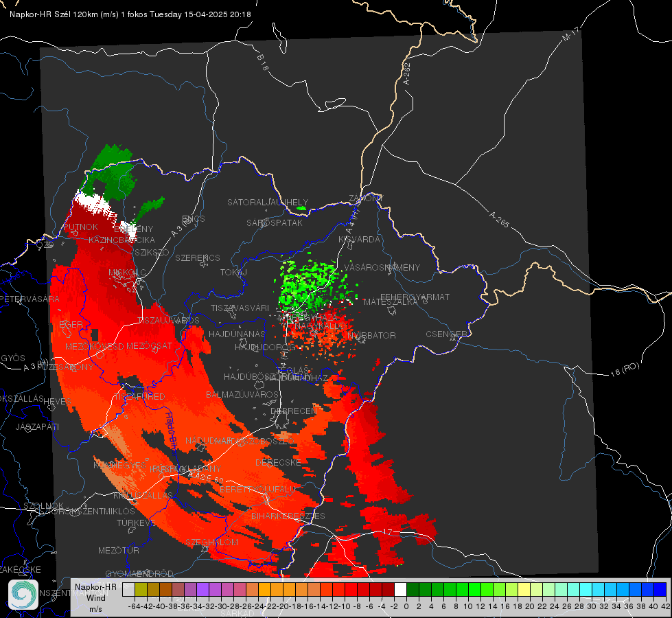
Task: Click the FEHÉRGYARMAT label
Action: click(415, 297)
